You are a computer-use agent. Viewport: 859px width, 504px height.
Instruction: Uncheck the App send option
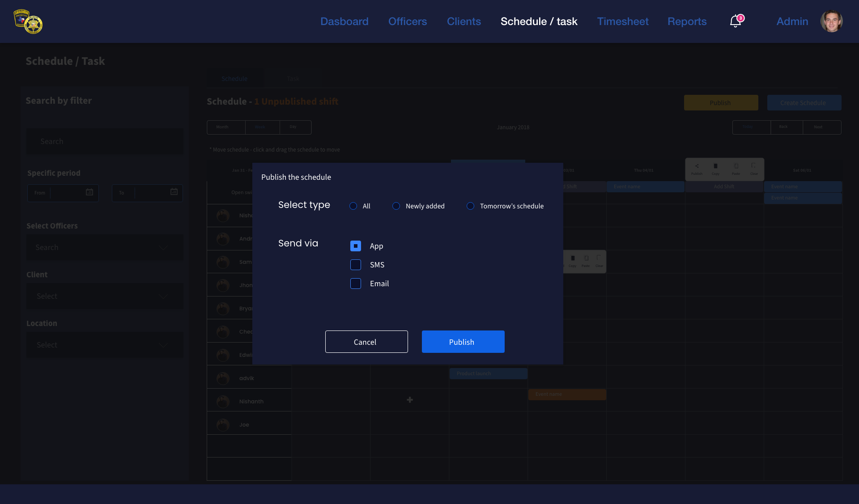[x=356, y=246]
